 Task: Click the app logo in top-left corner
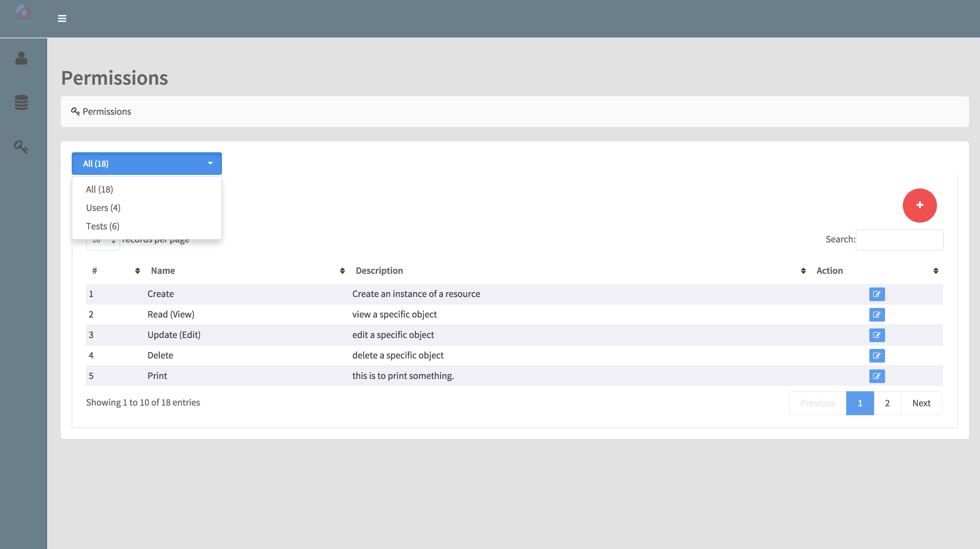24,14
